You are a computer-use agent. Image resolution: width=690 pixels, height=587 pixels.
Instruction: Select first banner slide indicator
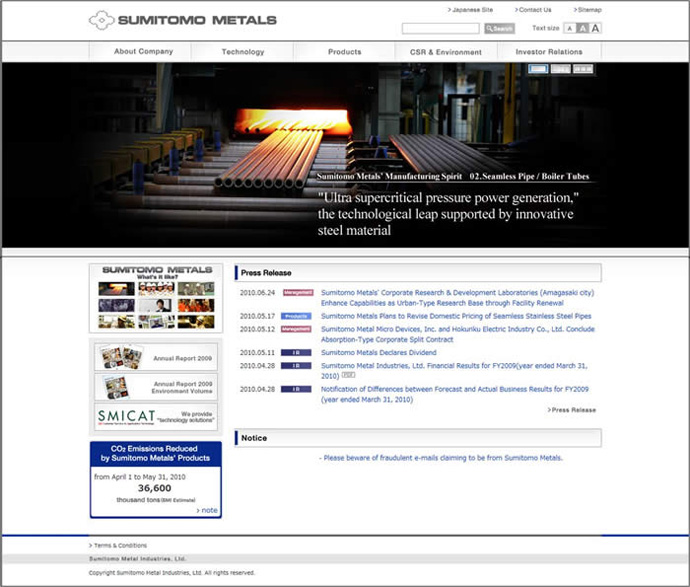(x=538, y=69)
